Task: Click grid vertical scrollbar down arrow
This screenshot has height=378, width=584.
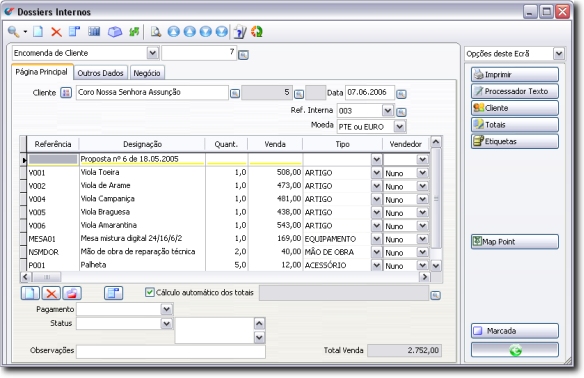Action: [436, 266]
